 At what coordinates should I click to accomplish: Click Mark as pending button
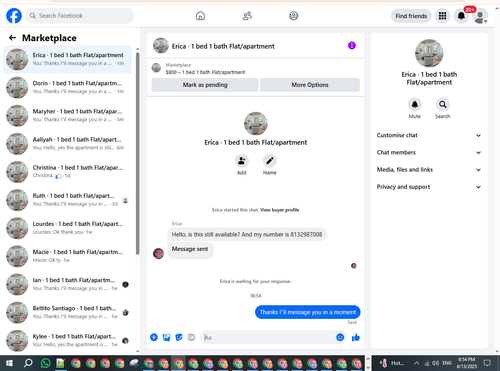[x=205, y=85]
